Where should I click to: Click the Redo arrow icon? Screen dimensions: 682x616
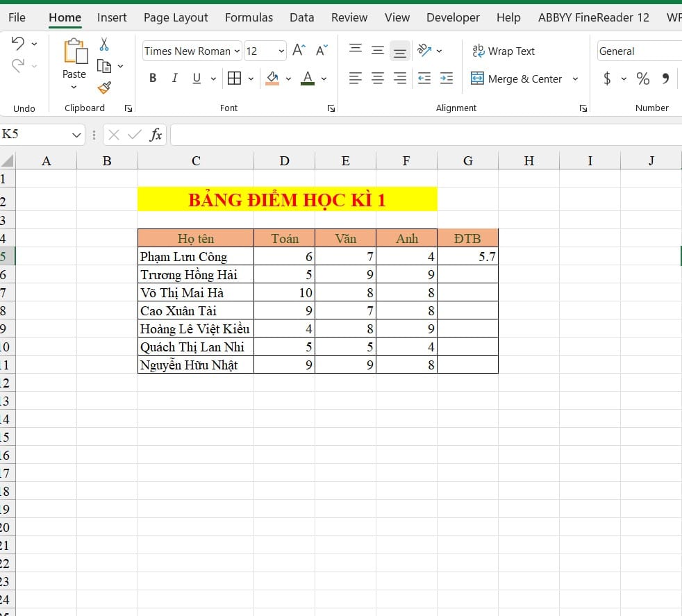tap(18, 66)
